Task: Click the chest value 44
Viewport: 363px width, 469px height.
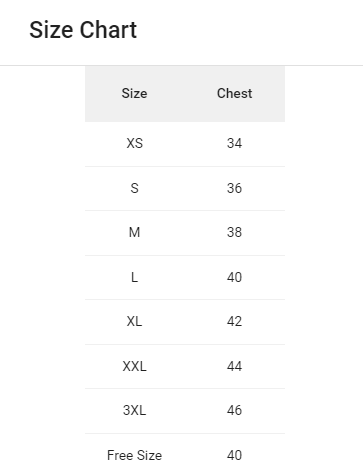Action: click(234, 366)
